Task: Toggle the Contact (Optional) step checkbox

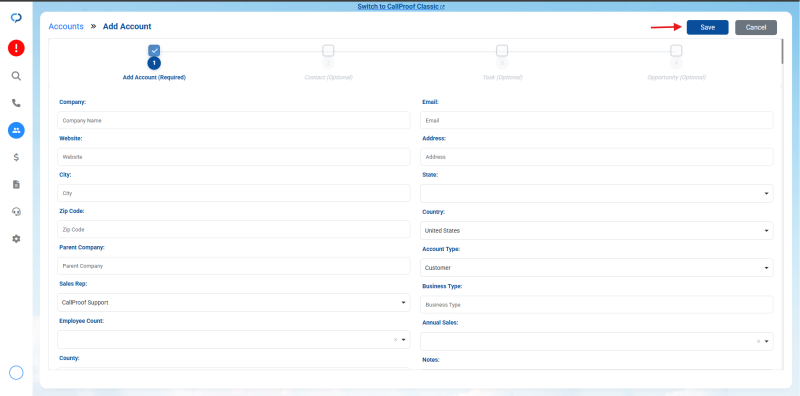Action: (x=328, y=51)
